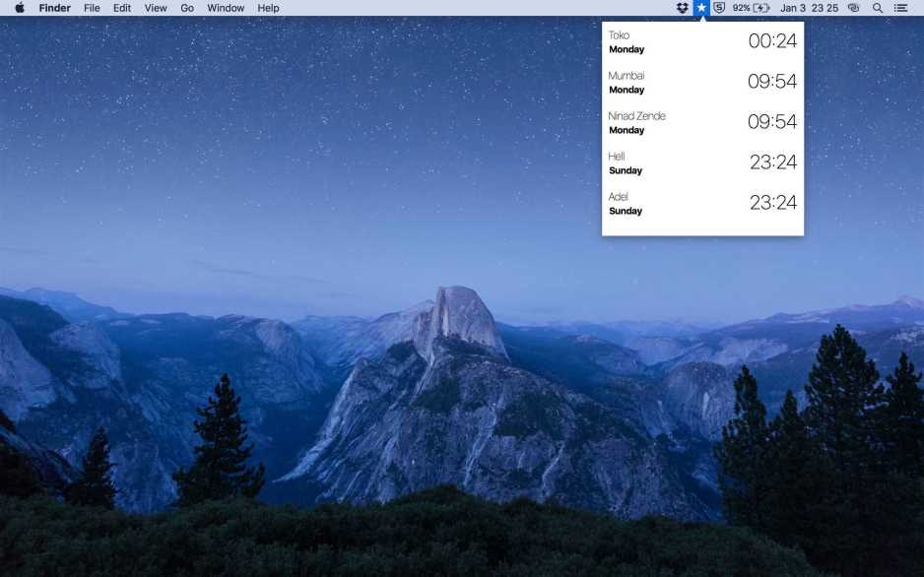Select the Ninad Zende clock label
924x577 pixels.
tap(637, 116)
